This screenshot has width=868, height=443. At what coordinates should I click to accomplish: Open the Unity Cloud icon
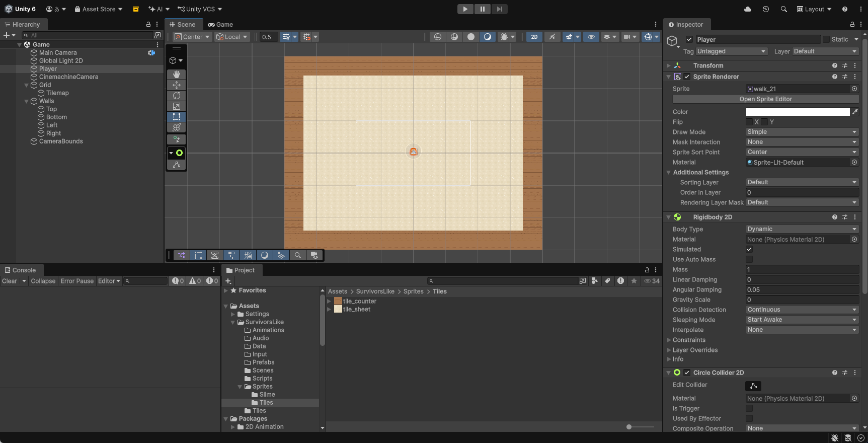point(748,9)
